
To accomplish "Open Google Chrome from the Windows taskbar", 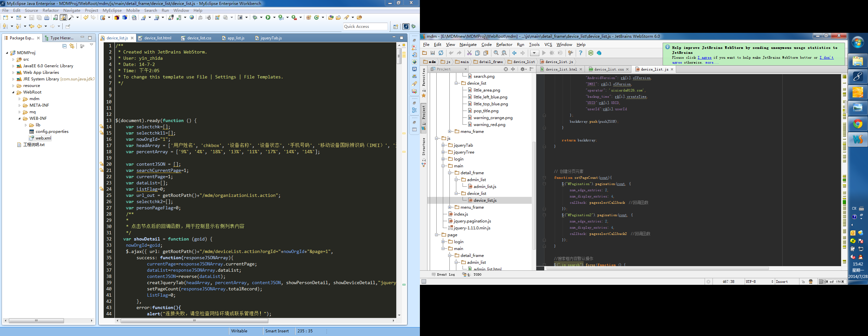I will 858,124.
